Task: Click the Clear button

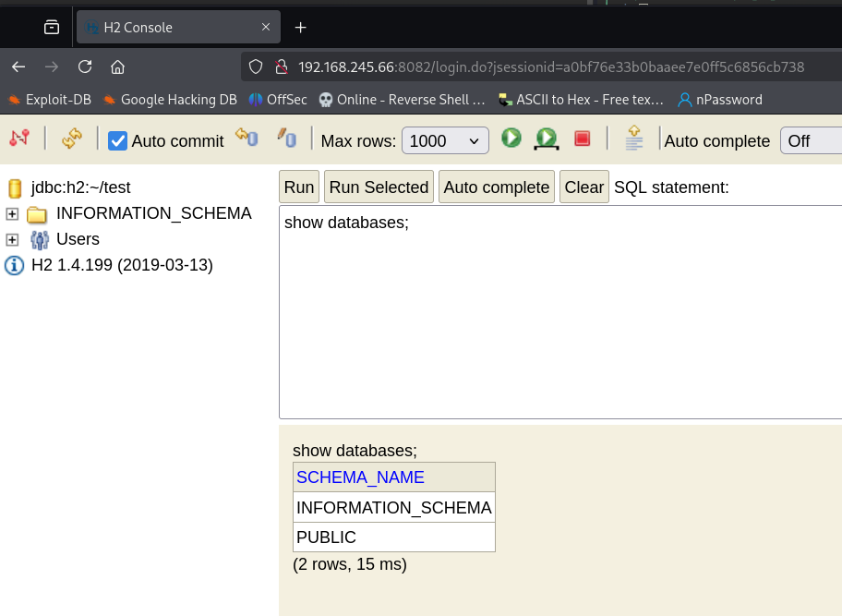Action: coord(584,187)
